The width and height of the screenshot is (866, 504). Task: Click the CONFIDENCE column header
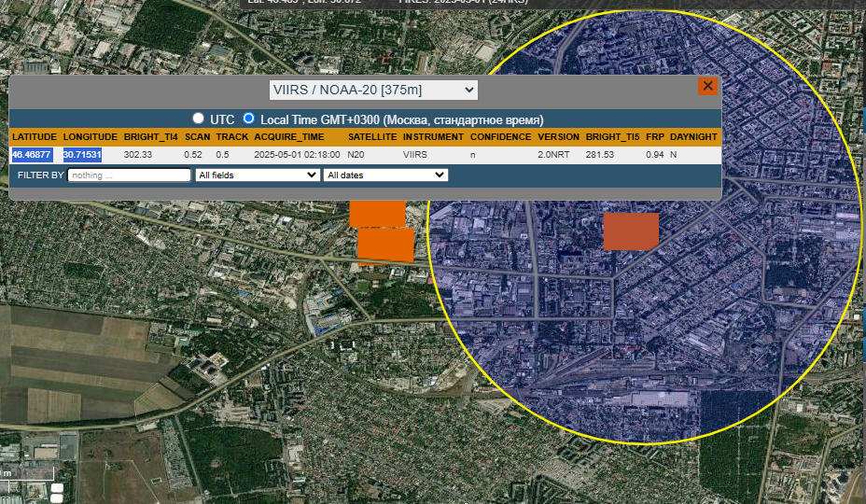click(x=500, y=137)
